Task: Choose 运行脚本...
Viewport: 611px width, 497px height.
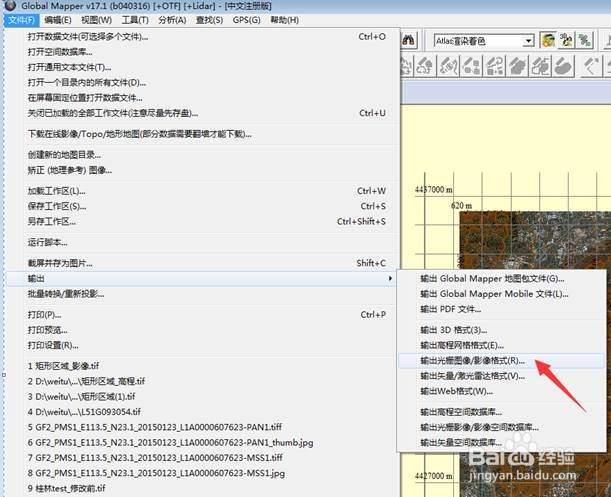Action: [x=203, y=242]
